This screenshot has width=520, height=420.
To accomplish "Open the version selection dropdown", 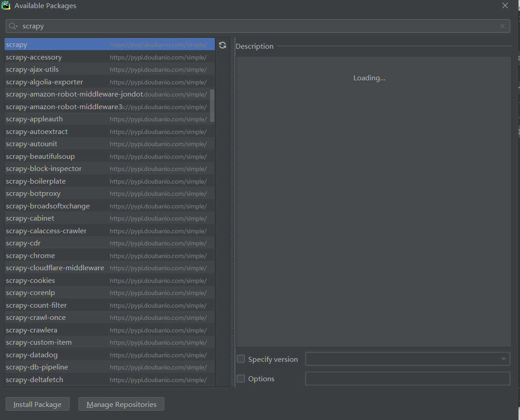I will point(503,359).
